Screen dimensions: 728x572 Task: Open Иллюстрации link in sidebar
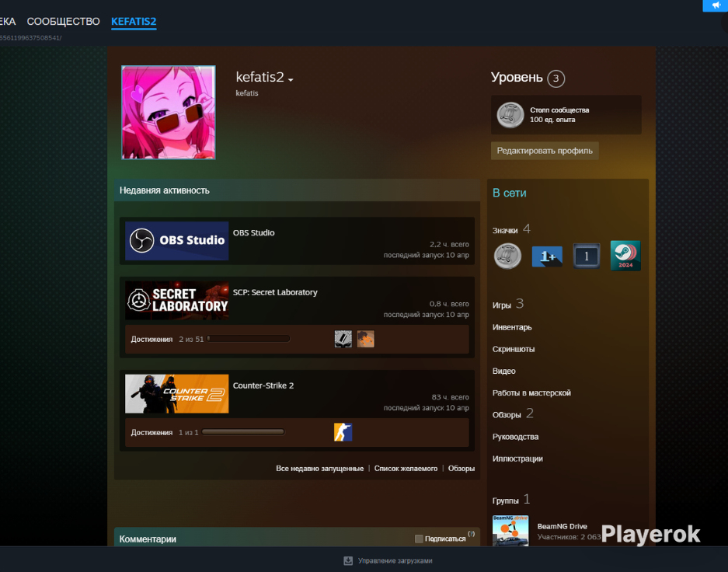[517, 459]
